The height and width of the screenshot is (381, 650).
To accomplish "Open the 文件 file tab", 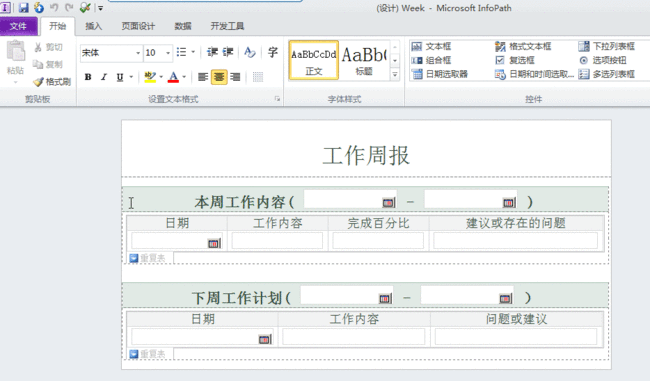I will 18,26.
